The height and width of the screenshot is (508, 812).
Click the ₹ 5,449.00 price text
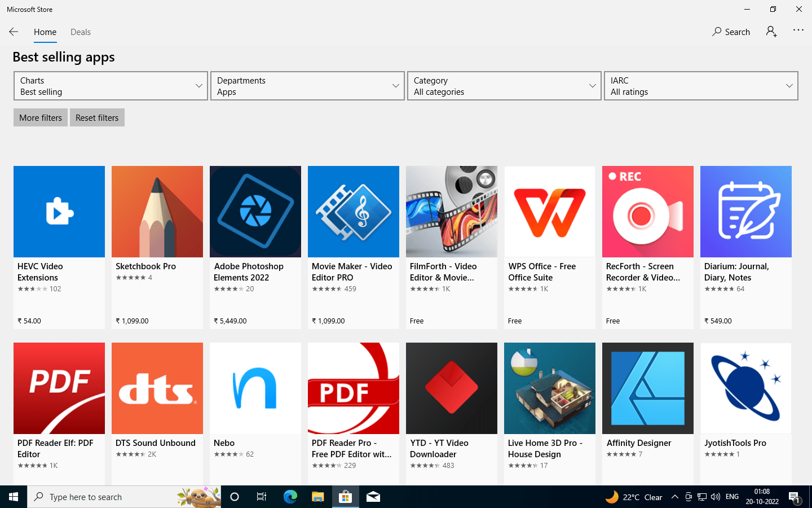click(x=230, y=321)
